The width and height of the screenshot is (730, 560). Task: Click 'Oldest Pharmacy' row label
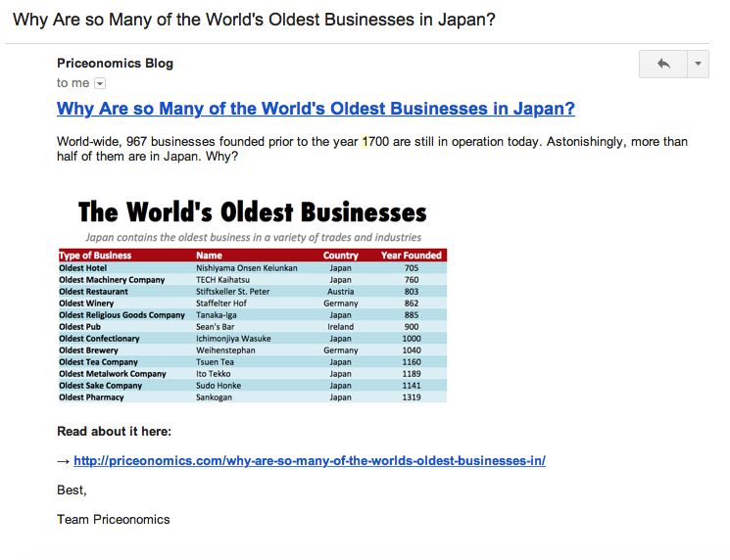(x=91, y=397)
